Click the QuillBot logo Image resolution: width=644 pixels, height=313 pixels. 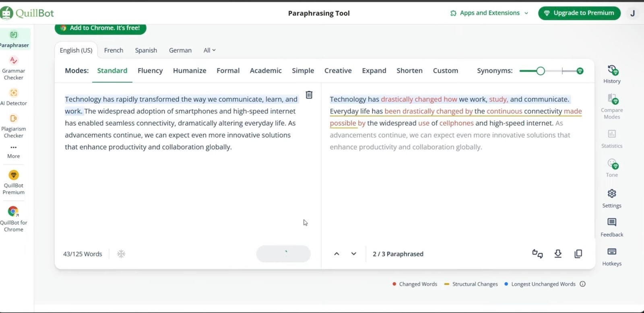point(27,13)
